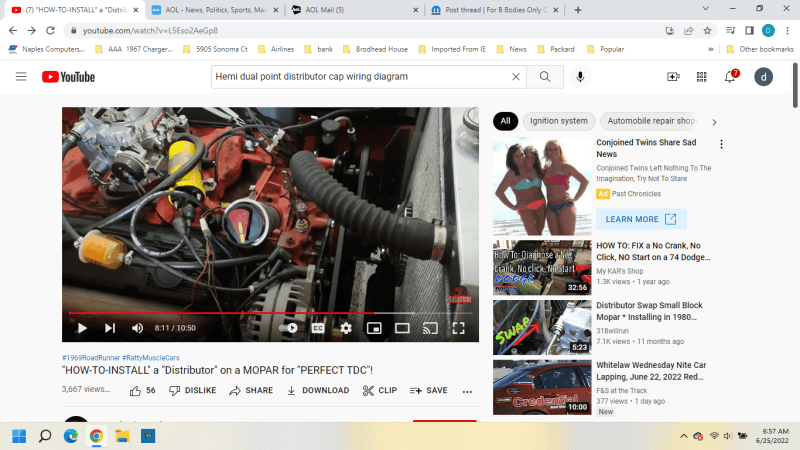Toggle closed captions in player
Viewport: 800px width, 450px height.
(318, 328)
